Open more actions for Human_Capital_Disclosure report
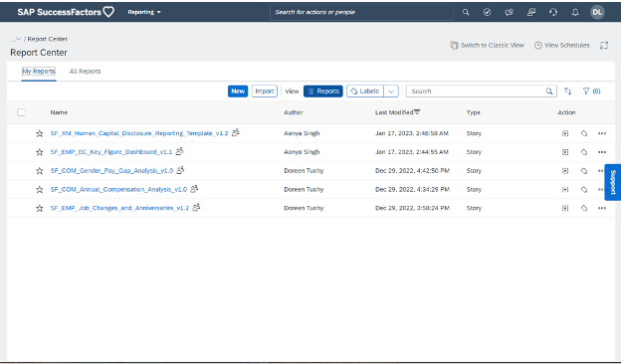Viewport: 621px width, 364px height. (602, 133)
